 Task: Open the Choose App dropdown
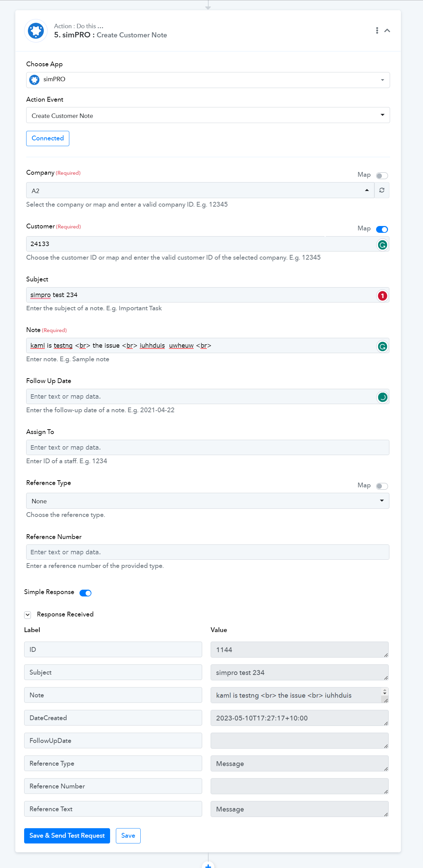pyautogui.click(x=208, y=80)
